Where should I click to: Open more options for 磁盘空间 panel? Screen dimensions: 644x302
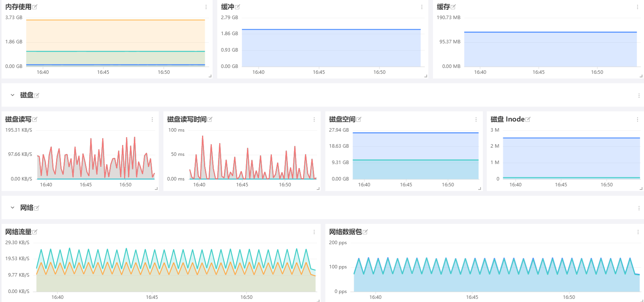pyautogui.click(x=476, y=120)
